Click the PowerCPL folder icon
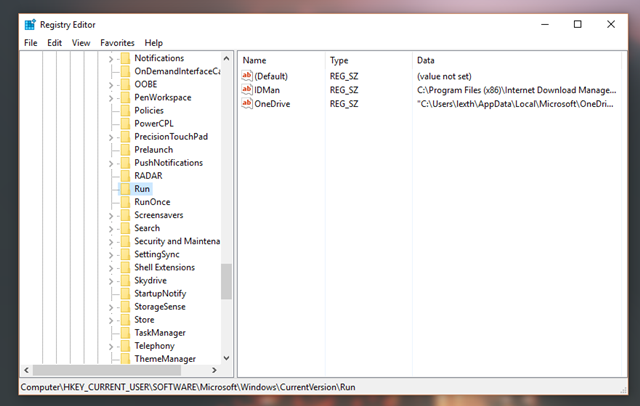The width and height of the screenshot is (640, 406). pyautogui.click(x=125, y=123)
